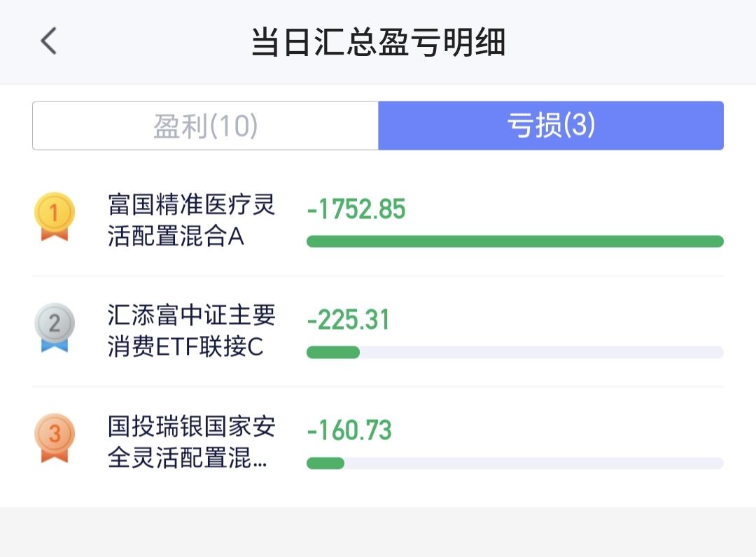Click the silver rank 2 medal icon
The image size is (756, 557).
55,327
